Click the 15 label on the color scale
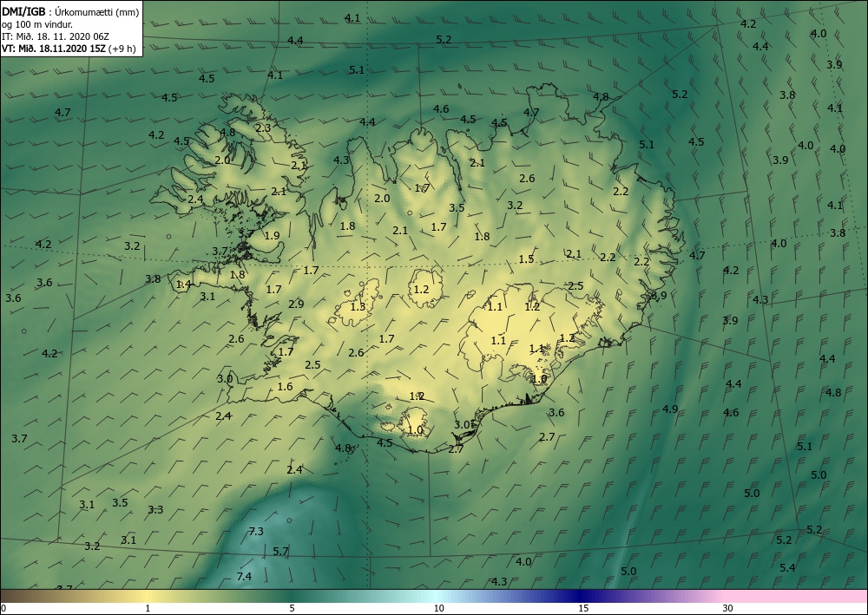This screenshot has width=868, height=615. tap(583, 608)
